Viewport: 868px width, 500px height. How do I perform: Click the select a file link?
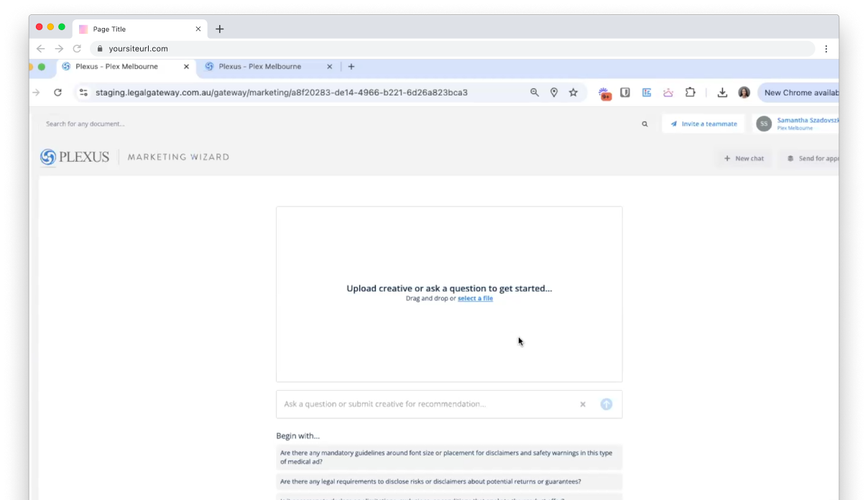(x=475, y=298)
